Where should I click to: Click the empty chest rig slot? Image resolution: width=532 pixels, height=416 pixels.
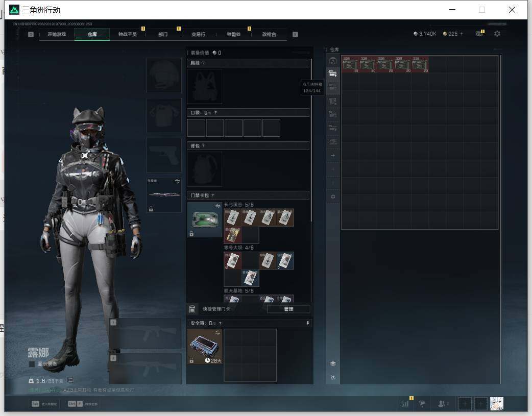(x=205, y=86)
